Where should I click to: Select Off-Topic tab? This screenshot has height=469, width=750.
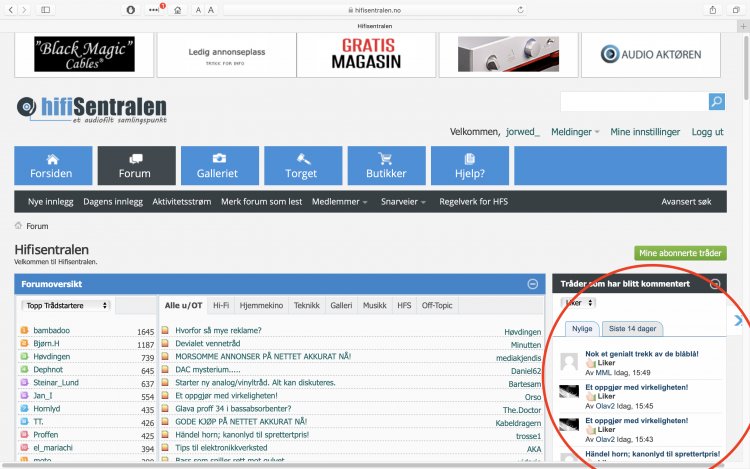tap(437, 305)
